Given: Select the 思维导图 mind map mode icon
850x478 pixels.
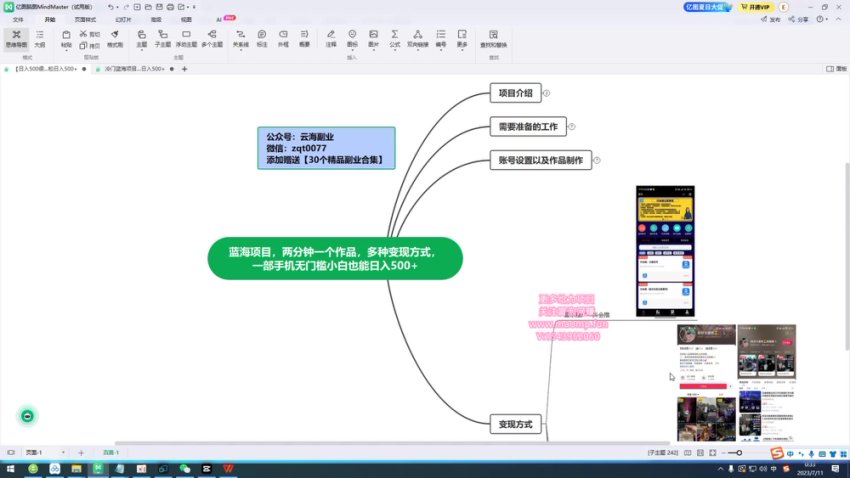Looking at the screenshot, I should [17, 38].
